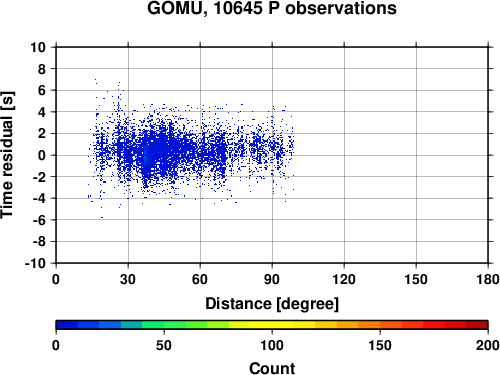Viewport: 500px width, 375px height.
Task: Click the "Count" colorbar label
Action: [272, 368]
